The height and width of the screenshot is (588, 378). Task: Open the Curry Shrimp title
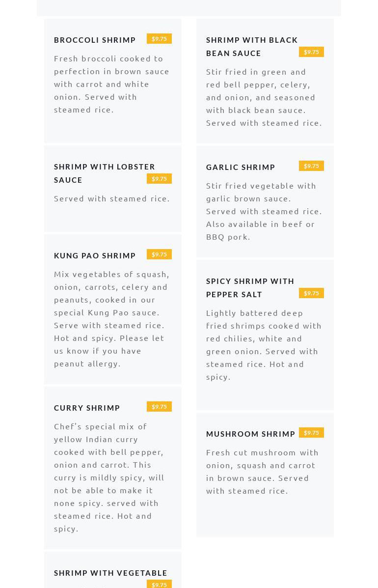coord(87,408)
